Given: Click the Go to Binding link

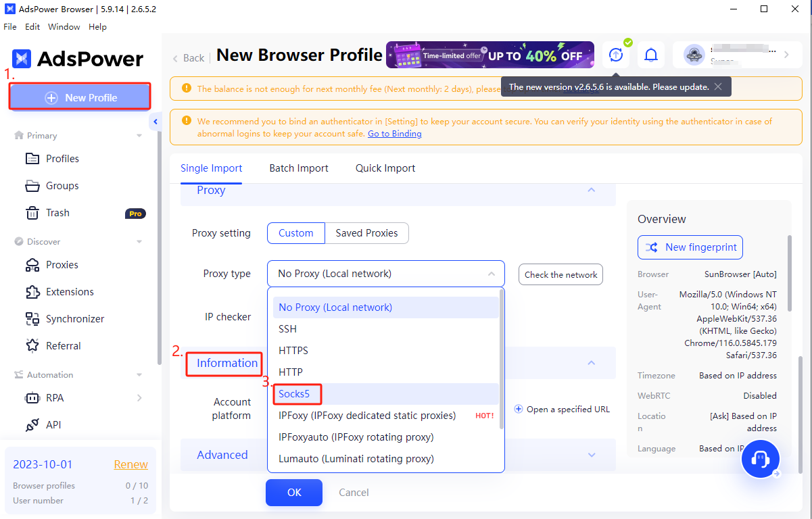Looking at the screenshot, I should pos(394,134).
